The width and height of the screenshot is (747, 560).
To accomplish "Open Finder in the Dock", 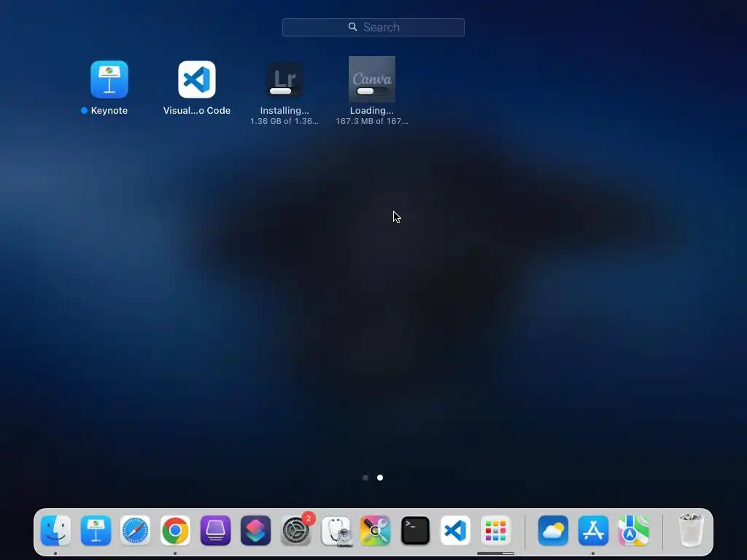I will coord(55,530).
